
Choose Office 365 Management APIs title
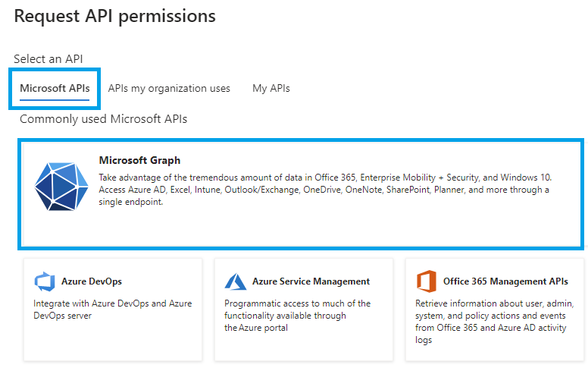505,281
